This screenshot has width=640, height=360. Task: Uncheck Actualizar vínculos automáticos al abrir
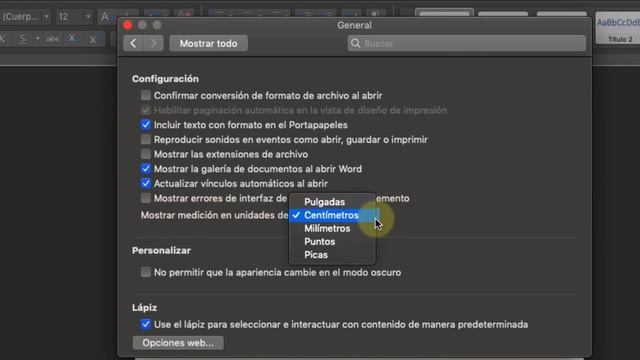tap(146, 184)
